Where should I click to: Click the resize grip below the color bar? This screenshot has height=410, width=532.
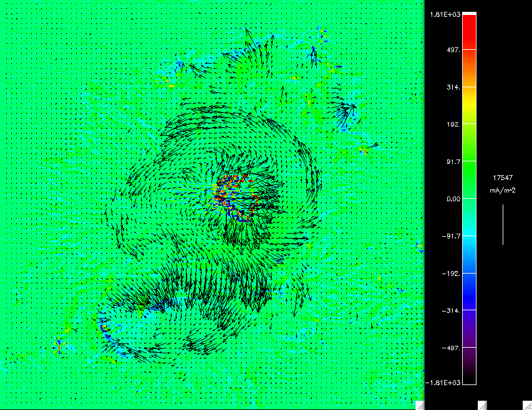483,405
